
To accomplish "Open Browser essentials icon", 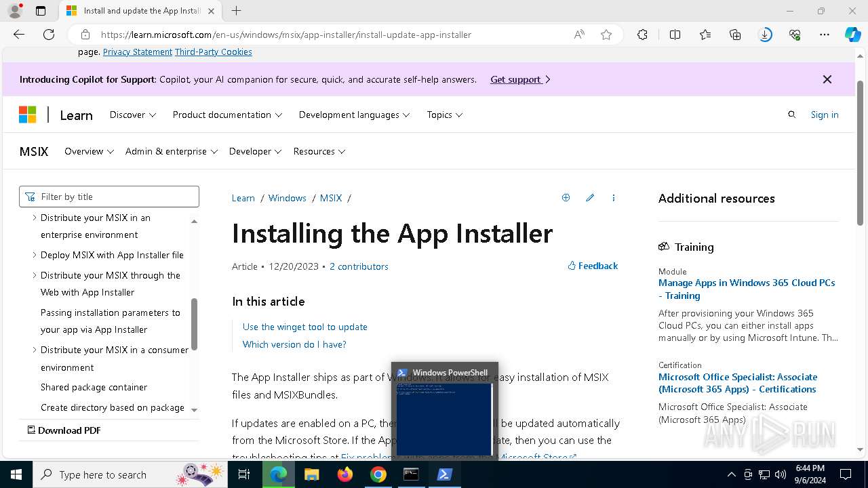I will (795, 35).
